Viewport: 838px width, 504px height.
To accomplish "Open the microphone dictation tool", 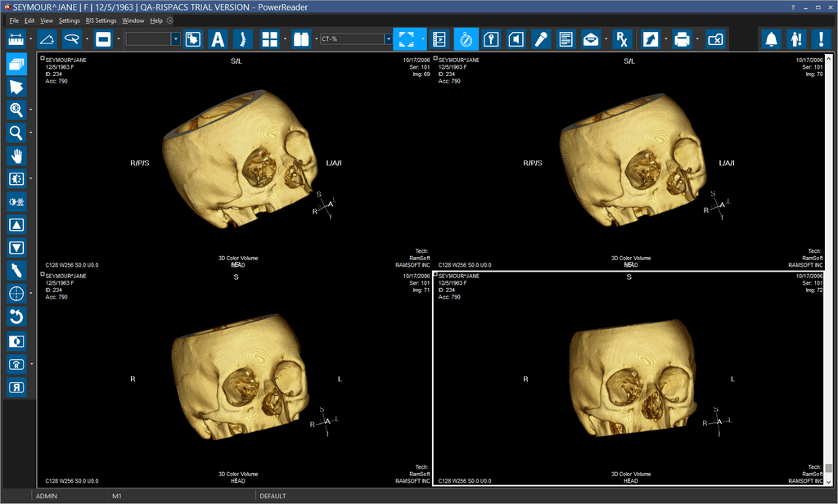I will 540,38.
